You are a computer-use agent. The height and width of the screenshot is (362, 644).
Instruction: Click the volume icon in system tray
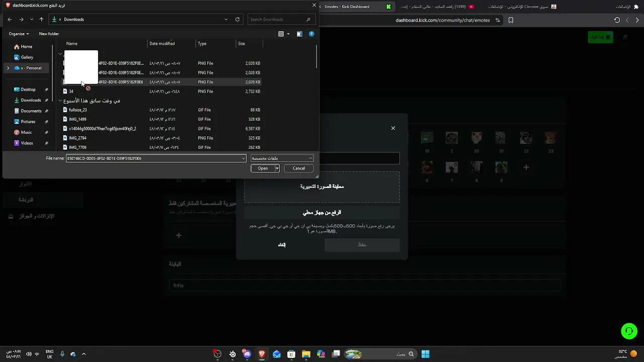pos(28,354)
